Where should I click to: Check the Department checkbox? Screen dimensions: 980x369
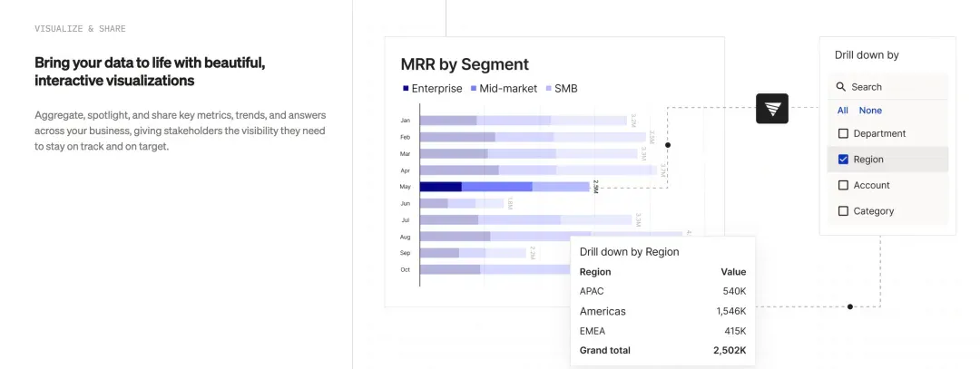843,133
